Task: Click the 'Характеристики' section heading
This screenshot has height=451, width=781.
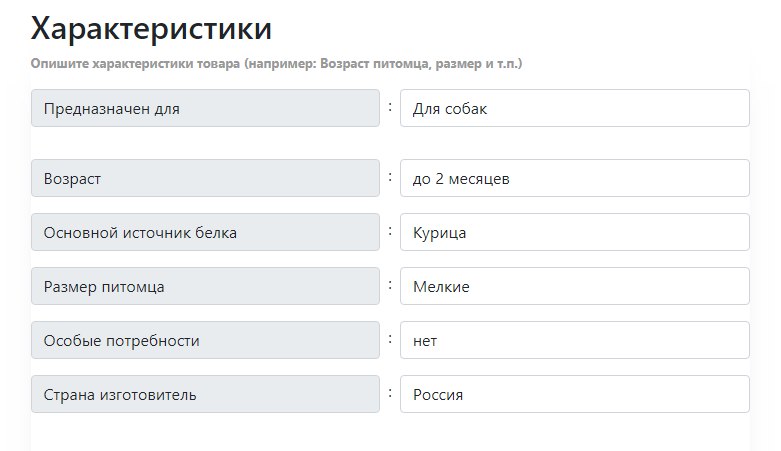Action: 151,28
